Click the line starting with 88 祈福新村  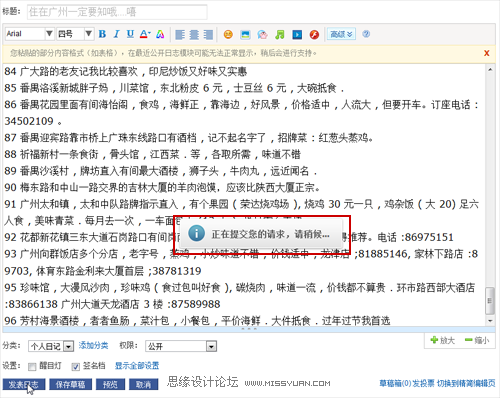coord(152,154)
